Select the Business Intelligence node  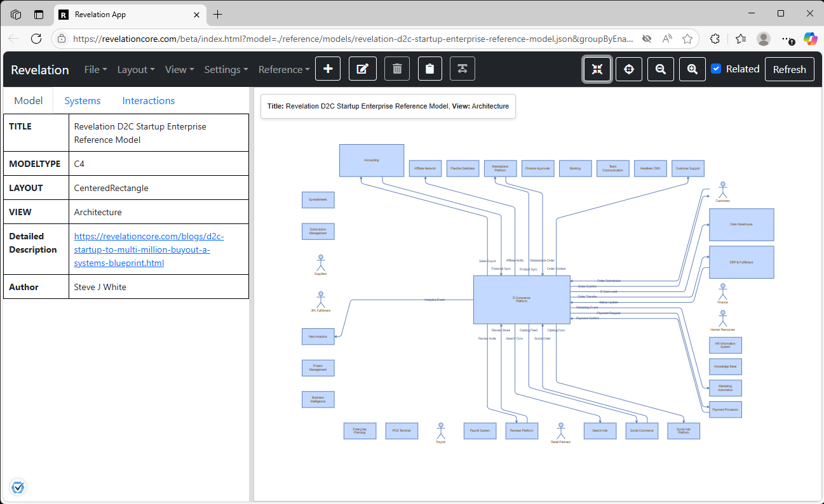click(x=318, y=399)
